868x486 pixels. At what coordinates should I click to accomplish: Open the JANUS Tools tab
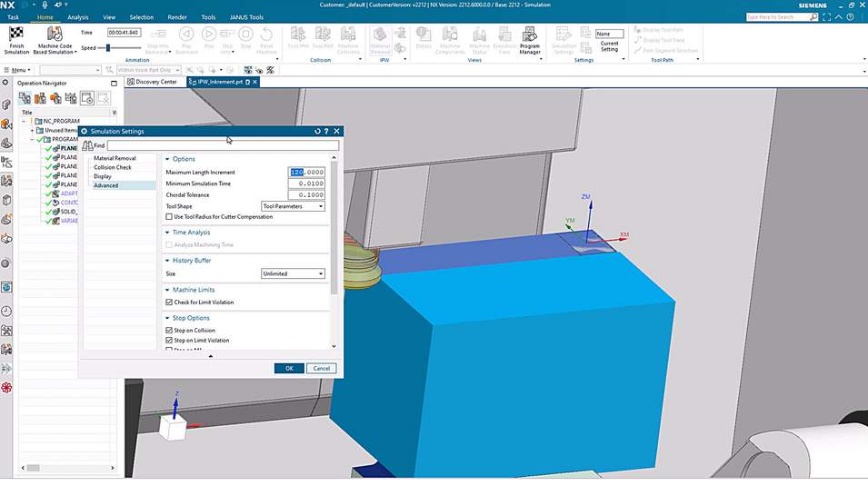click(x=246, y=17)
